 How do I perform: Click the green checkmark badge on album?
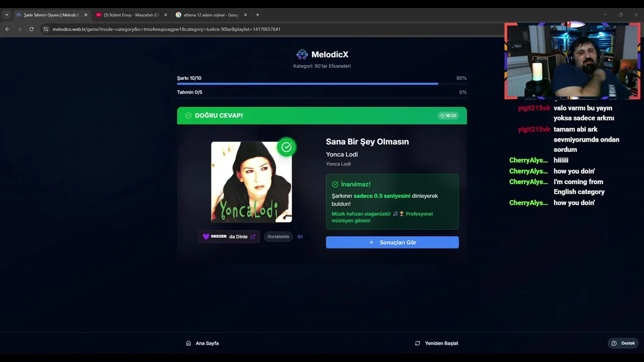(286, 147)
